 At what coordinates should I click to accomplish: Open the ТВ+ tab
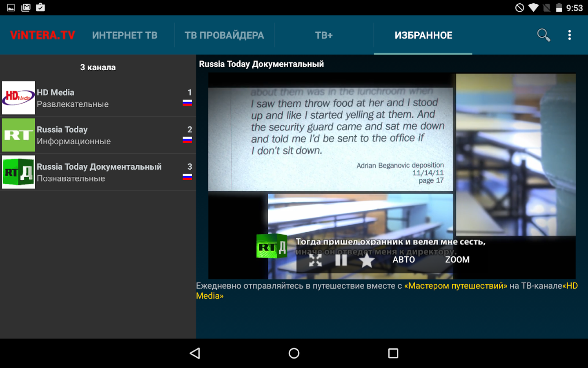point(324,35)
